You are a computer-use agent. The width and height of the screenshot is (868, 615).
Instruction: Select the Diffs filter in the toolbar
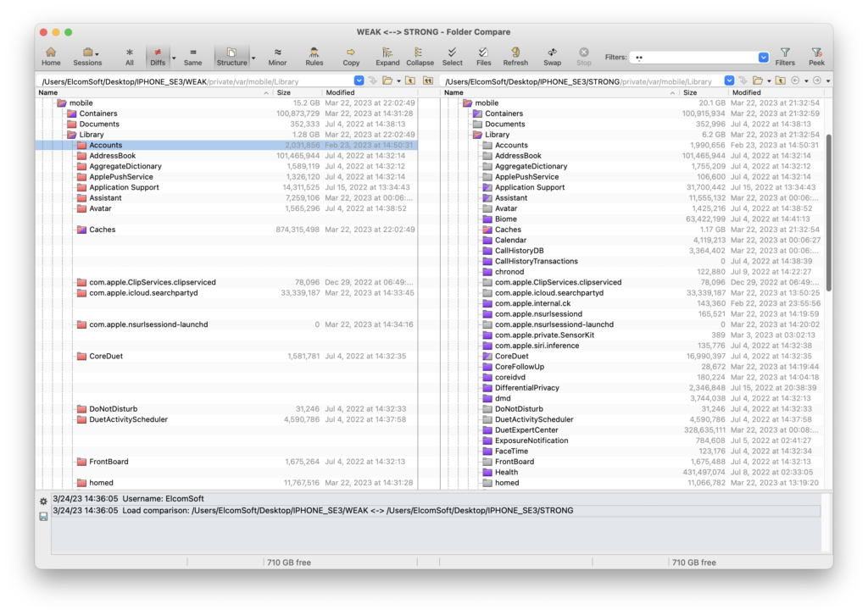159,54
